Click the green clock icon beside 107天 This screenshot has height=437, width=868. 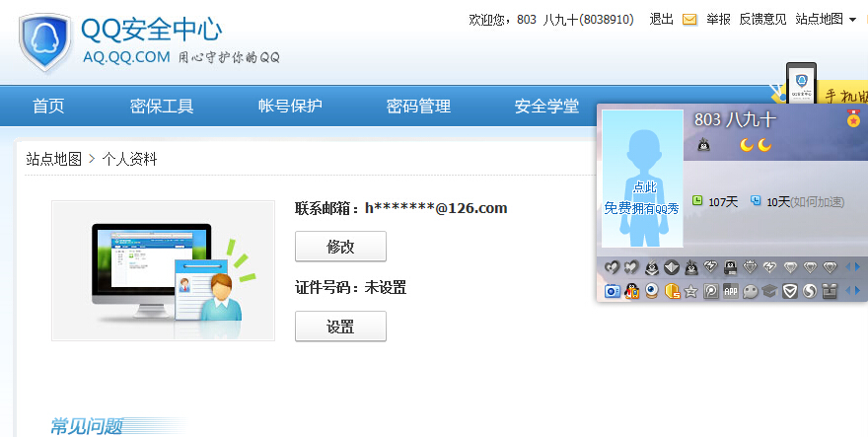click(697, 200)
